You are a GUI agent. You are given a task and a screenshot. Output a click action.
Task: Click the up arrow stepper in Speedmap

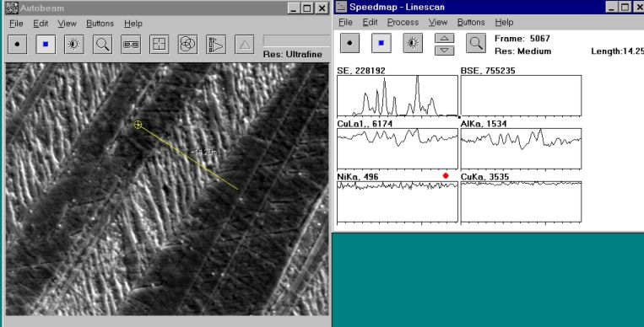(x=445, y=38)
